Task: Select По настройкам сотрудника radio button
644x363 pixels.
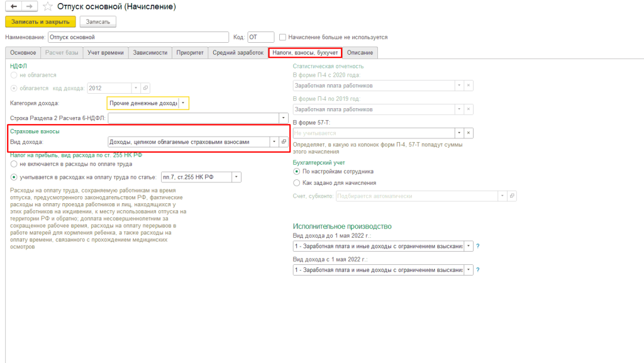Action: pyautogui.click(x=297, y=171)
